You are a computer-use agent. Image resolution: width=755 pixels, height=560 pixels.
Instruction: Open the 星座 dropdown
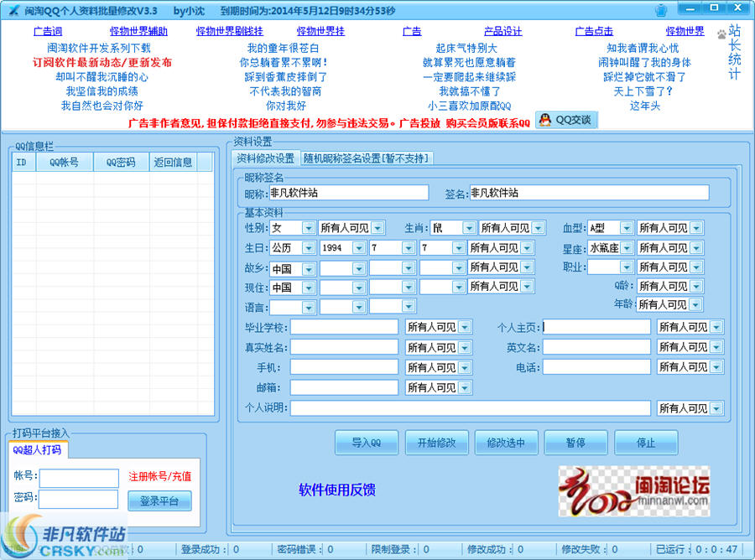click(x=611, y=248)
